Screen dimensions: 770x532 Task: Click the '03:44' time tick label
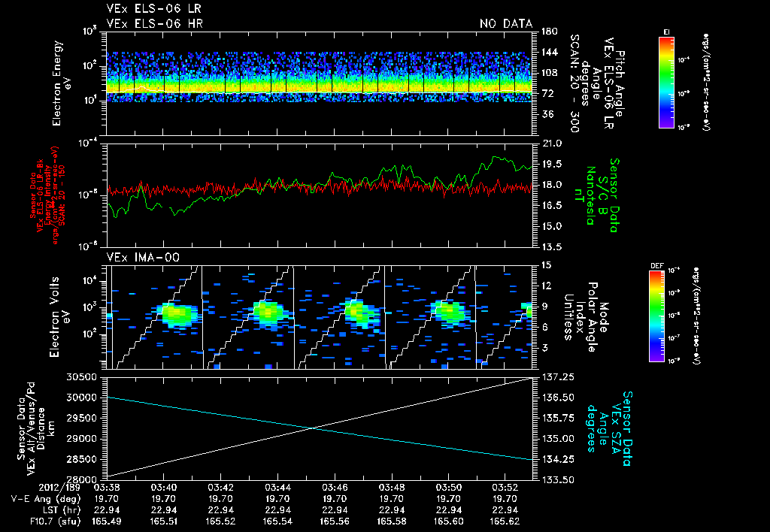(277, 488)
